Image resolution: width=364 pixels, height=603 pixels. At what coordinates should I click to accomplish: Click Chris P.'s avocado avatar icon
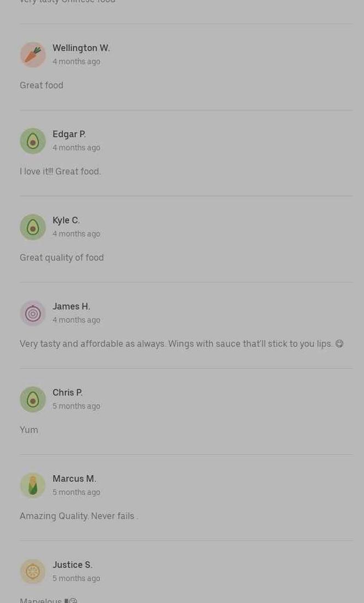[x=33, y=399]
